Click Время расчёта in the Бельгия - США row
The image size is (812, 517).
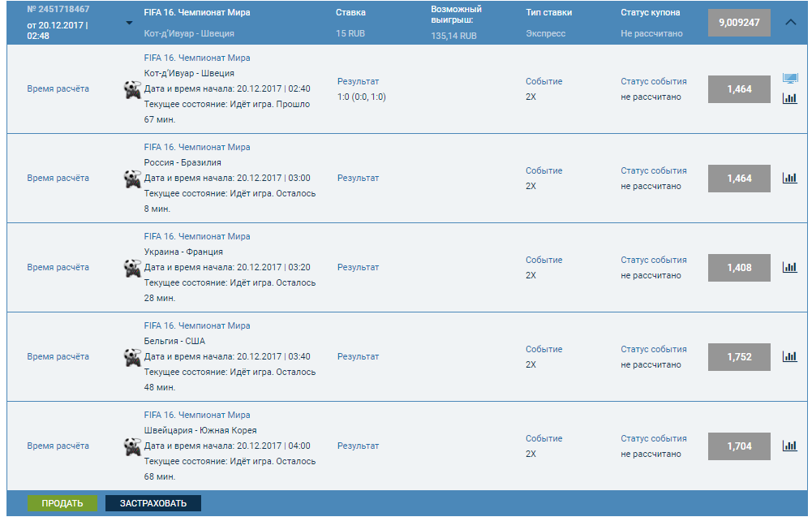[x=58, y=356]
